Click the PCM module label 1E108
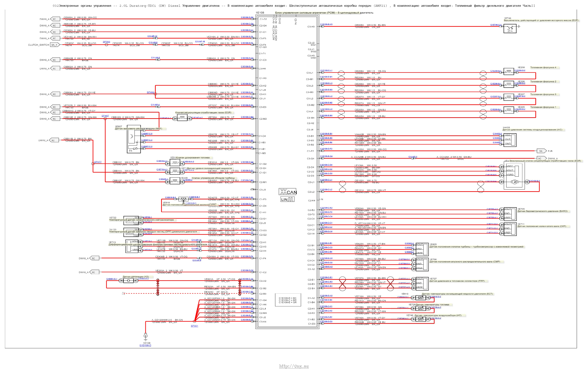588x369 pixels. point(260,13)
